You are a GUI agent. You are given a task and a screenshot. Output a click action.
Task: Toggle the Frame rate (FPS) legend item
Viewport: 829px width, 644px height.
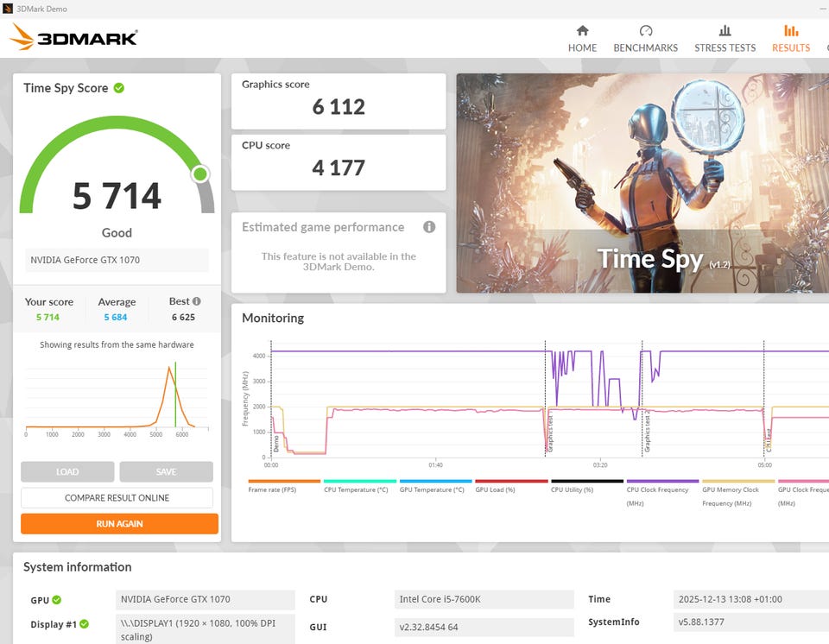click(283, 489)
